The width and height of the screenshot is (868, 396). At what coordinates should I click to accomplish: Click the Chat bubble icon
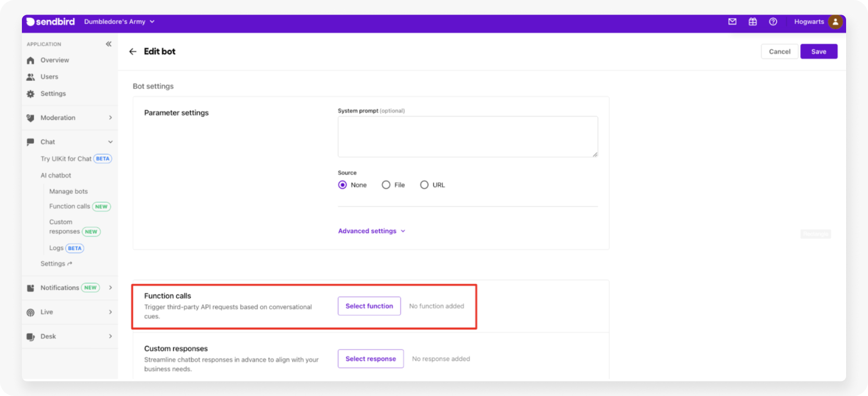[30, 142]
